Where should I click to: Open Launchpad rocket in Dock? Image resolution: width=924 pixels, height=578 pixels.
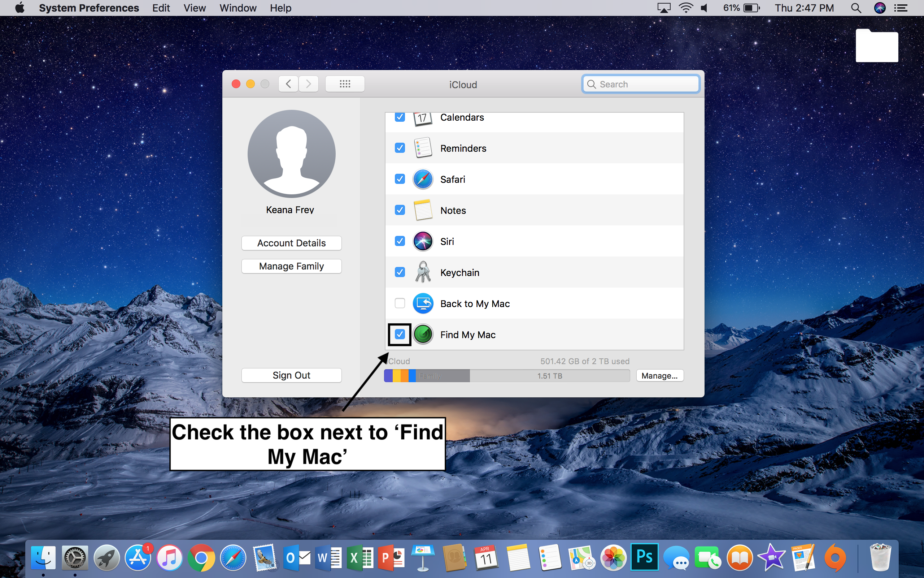coord(106,558)
